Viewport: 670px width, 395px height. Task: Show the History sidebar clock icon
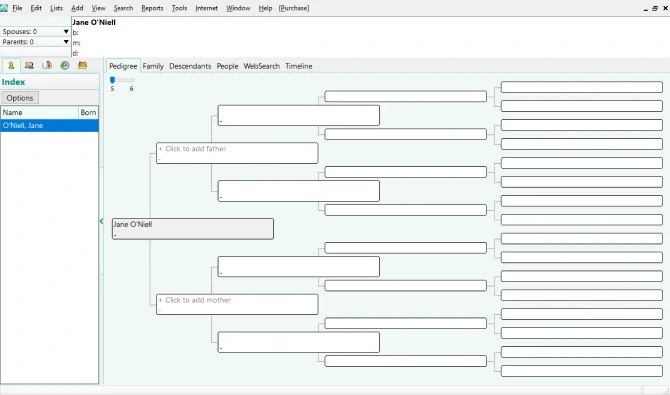click(x=65, y=65)
